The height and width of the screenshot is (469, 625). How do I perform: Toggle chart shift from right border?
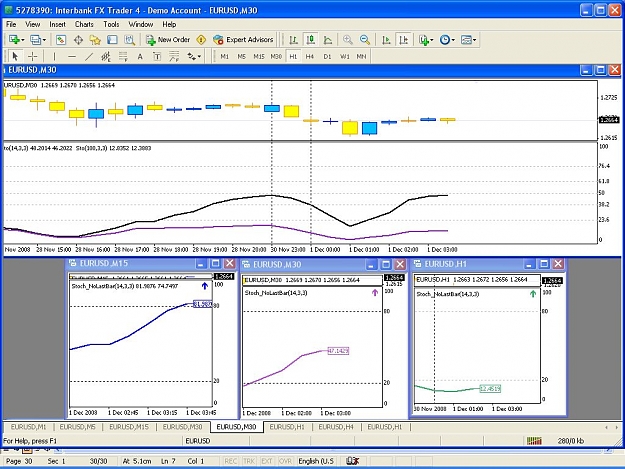point(403,40)
